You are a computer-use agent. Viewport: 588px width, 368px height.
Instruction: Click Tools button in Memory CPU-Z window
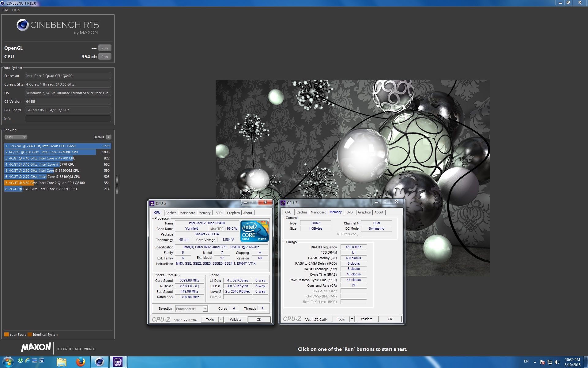click(341, 319)
